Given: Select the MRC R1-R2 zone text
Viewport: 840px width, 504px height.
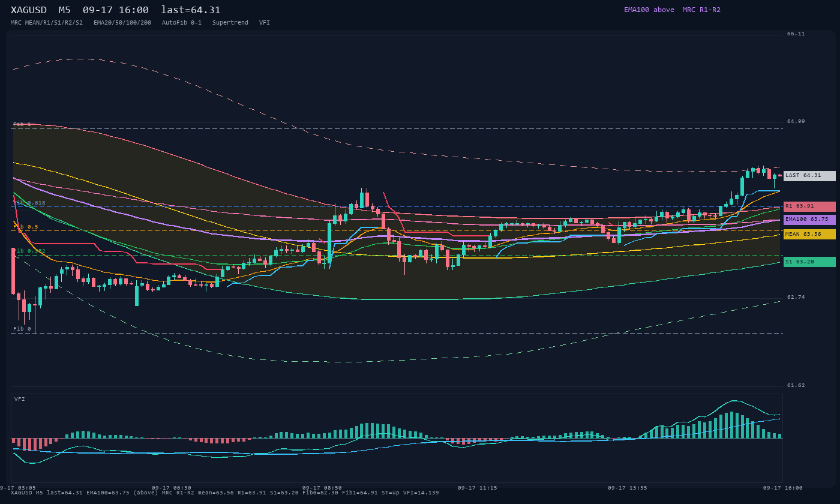Looking at the screenshot, I should tap(701, 10).
